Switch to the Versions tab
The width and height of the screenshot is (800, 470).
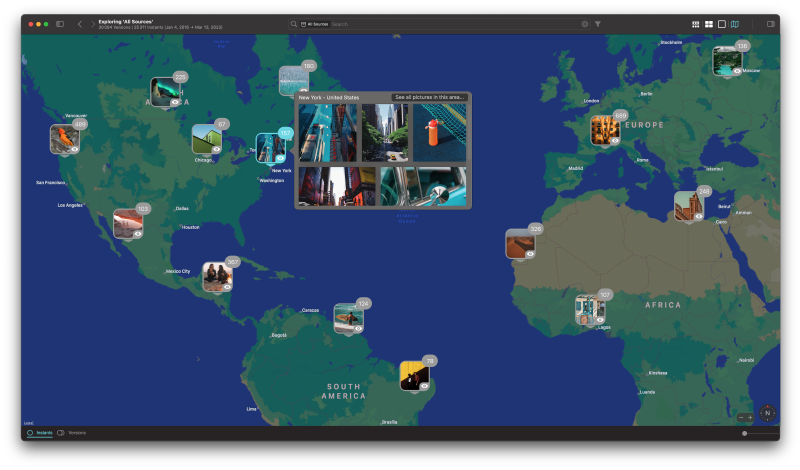(72, 433)
